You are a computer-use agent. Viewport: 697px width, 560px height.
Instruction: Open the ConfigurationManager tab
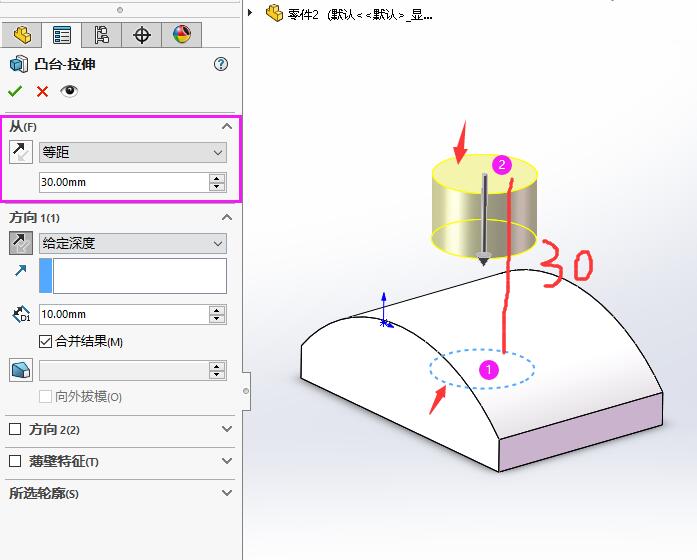101,35
